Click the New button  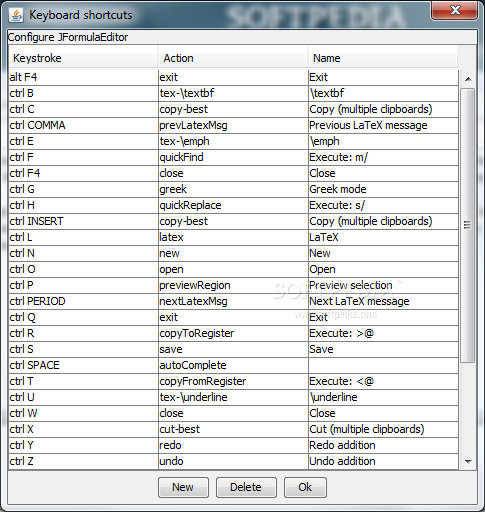183,487
